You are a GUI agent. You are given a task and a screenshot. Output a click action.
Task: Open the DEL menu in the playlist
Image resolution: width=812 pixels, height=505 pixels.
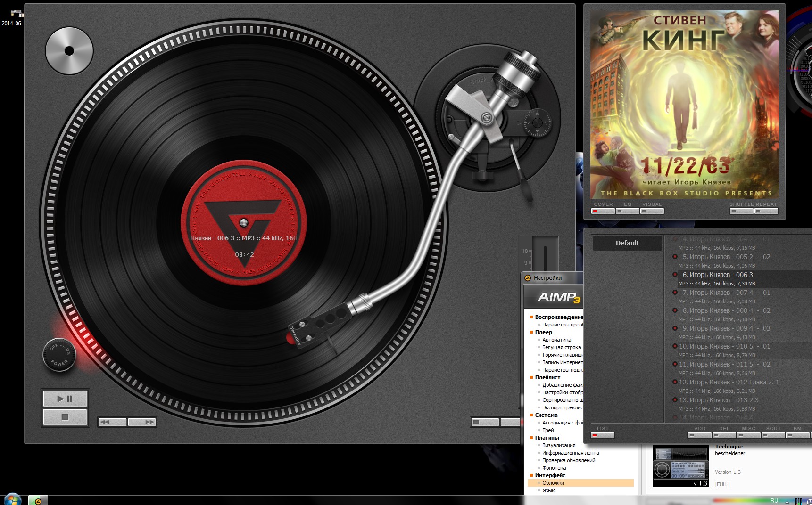click(x=724, y=435)
